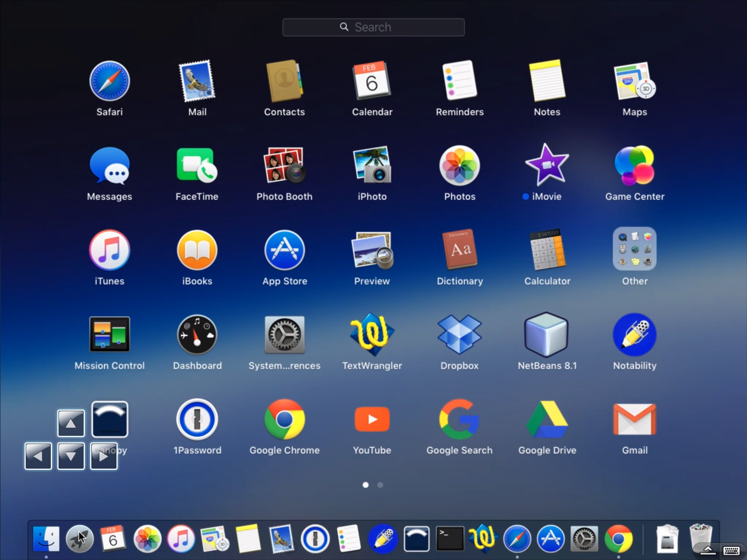Screen dimensions: 747x560
Task: Click the Launchpad search field
Action: click(x=373, y=27)
